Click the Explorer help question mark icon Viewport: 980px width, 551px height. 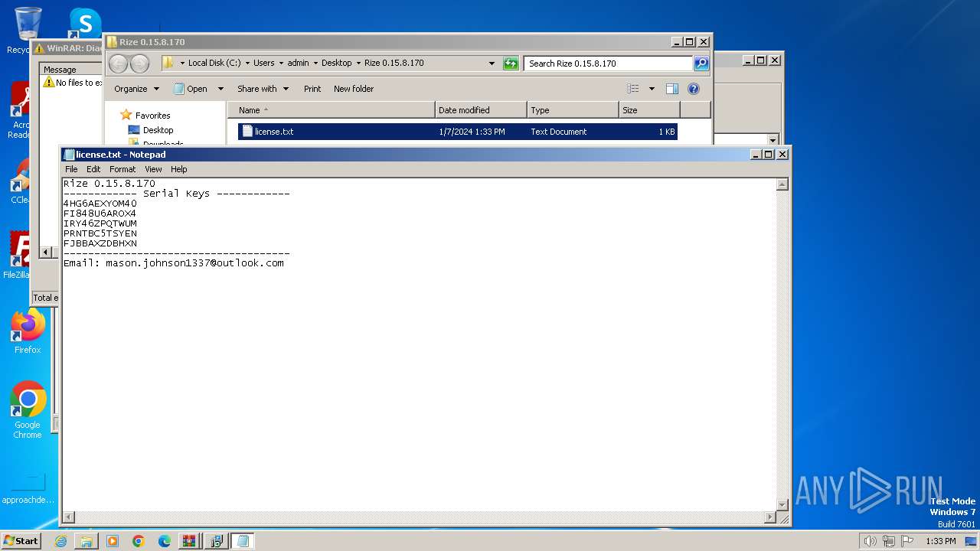click(x=694, y=89)
